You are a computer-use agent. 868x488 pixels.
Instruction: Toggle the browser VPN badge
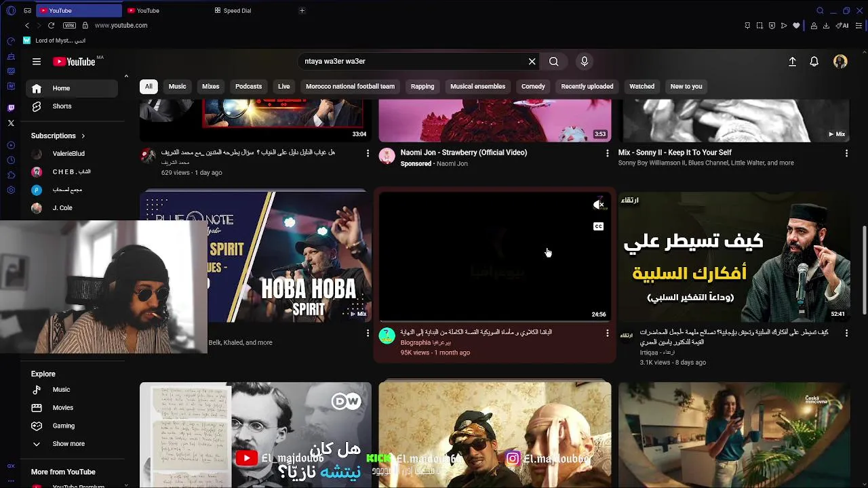69,25
